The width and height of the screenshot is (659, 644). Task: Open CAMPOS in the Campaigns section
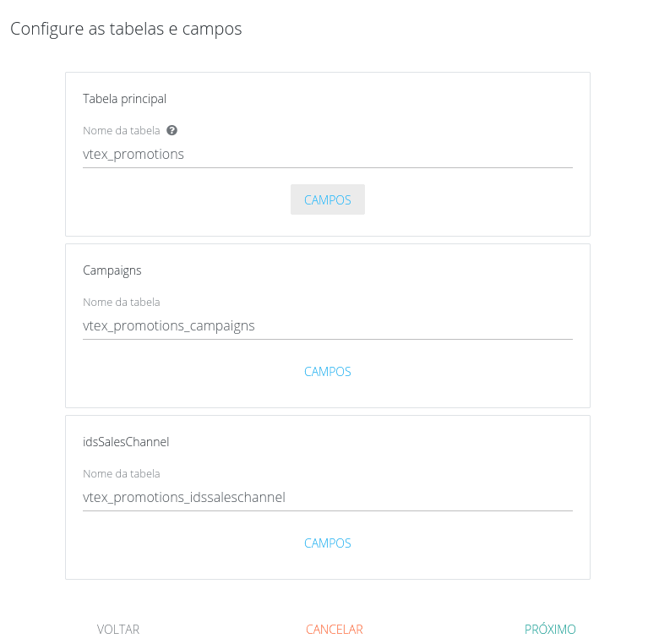[328, 372]
